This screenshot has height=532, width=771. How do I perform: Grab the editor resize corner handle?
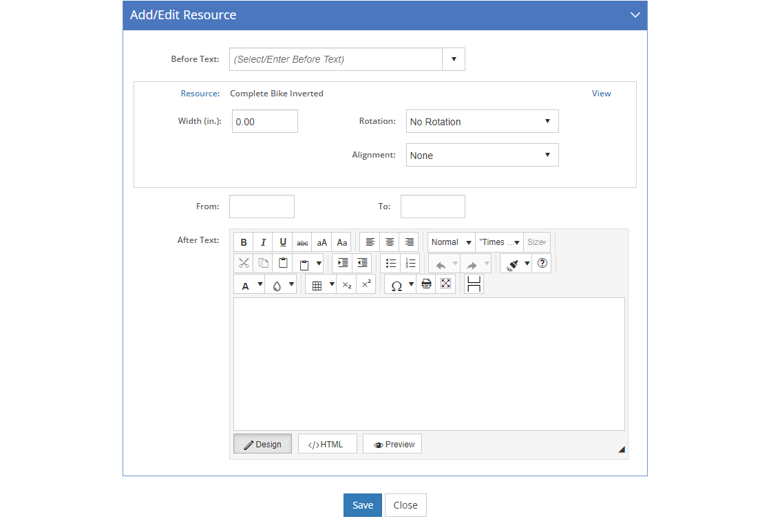click(622, 449)
